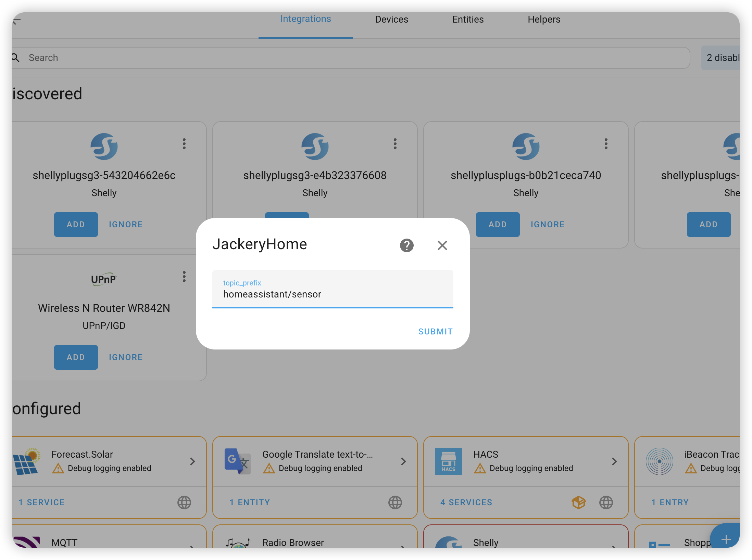The width and height of the screenshot is (752, 560).
Task: Click the warning triangle on the Google Translate card
Action: (x=269, y=468)
